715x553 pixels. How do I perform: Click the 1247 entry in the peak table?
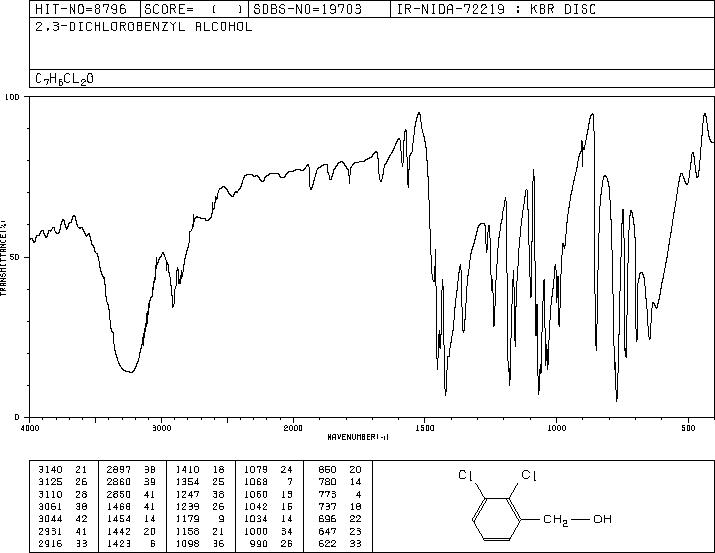(187, 494)
